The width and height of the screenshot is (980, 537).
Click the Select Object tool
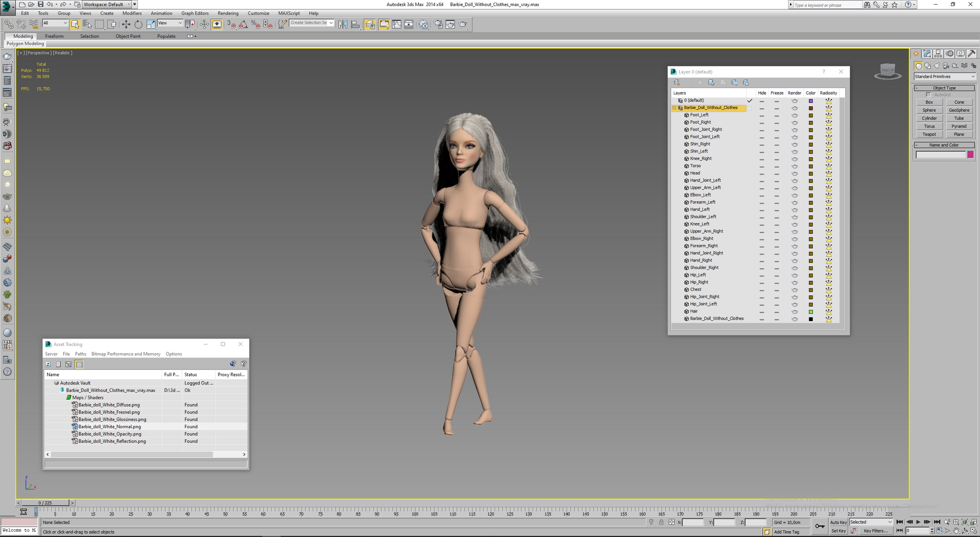(75, 24)
